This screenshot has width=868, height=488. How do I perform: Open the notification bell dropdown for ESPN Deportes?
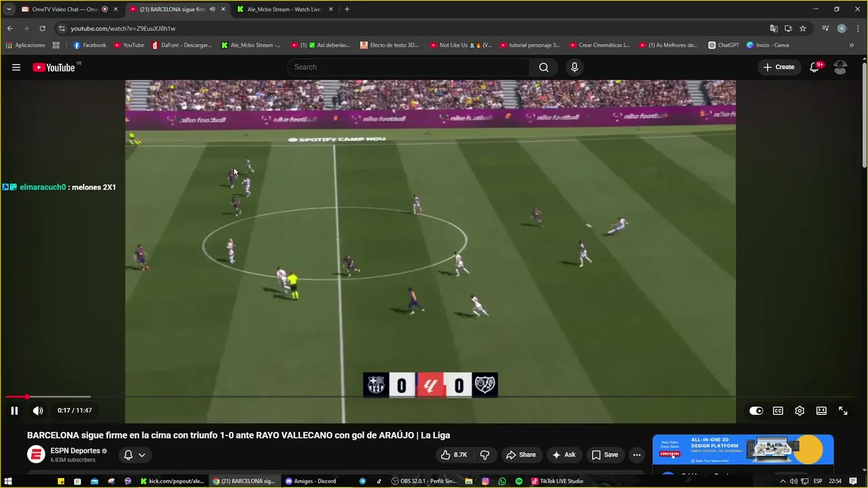click(x=134, y=455)
